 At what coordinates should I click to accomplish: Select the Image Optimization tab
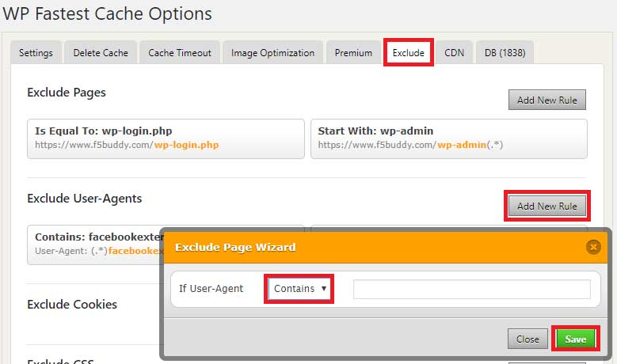pyautogui.click(x=272, y=53)
